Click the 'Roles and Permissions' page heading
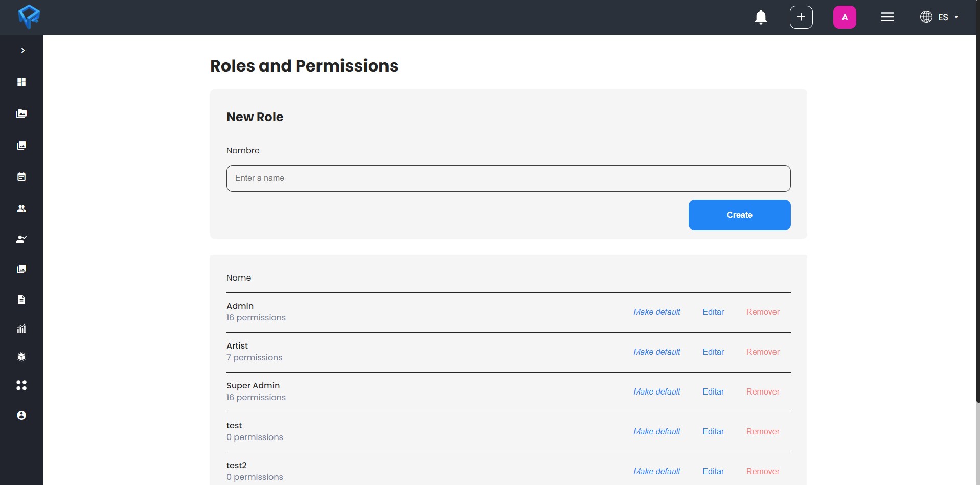 [x=304, y=66]
